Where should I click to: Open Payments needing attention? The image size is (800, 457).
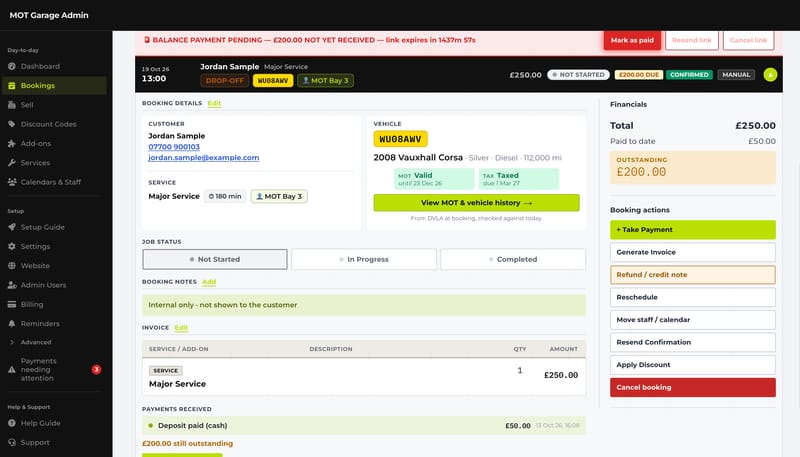coord(55,370)
